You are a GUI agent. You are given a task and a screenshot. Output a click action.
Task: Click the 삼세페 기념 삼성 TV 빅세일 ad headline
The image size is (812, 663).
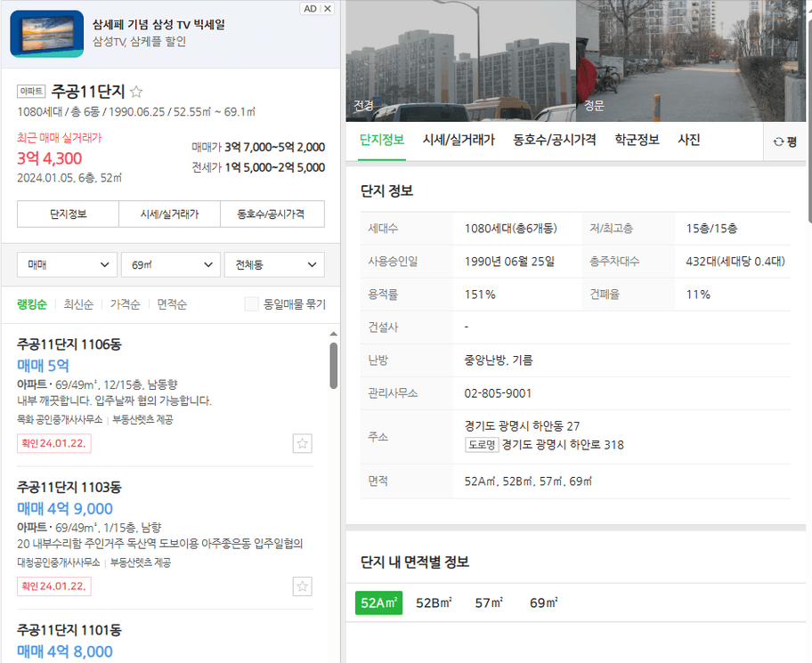159,24
